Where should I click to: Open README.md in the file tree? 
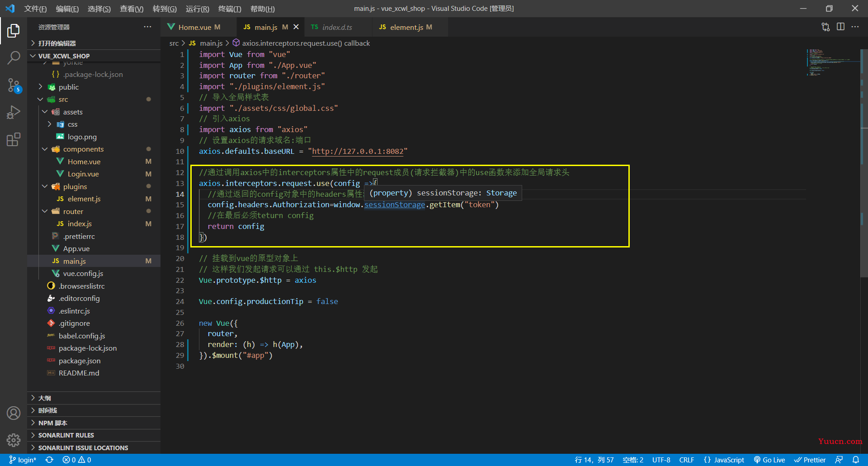94,373
